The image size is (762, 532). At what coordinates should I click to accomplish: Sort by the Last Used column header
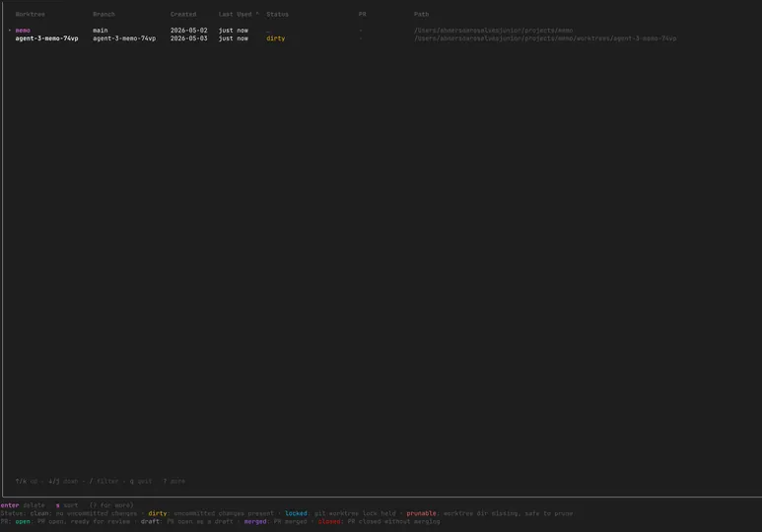pos(239,14)
